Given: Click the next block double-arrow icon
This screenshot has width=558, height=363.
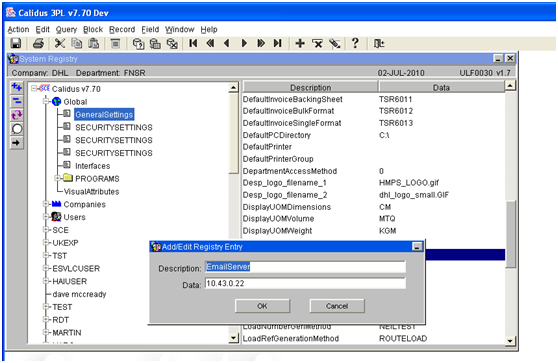Looking at the screenshot, I should click(261, 43).
